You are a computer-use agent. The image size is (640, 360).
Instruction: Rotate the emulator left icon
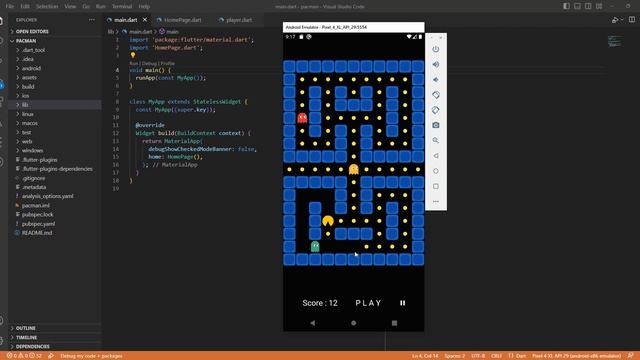point(436,95)
